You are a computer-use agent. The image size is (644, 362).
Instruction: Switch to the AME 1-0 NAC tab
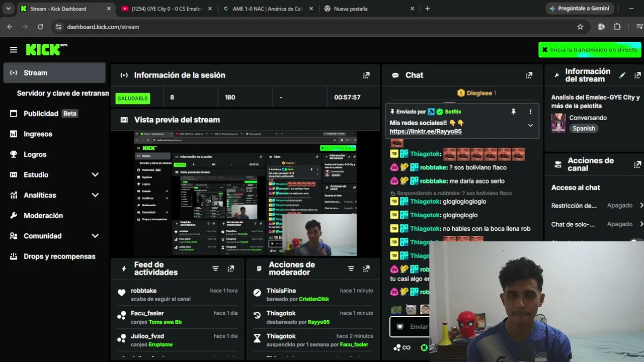pos(269,9)
